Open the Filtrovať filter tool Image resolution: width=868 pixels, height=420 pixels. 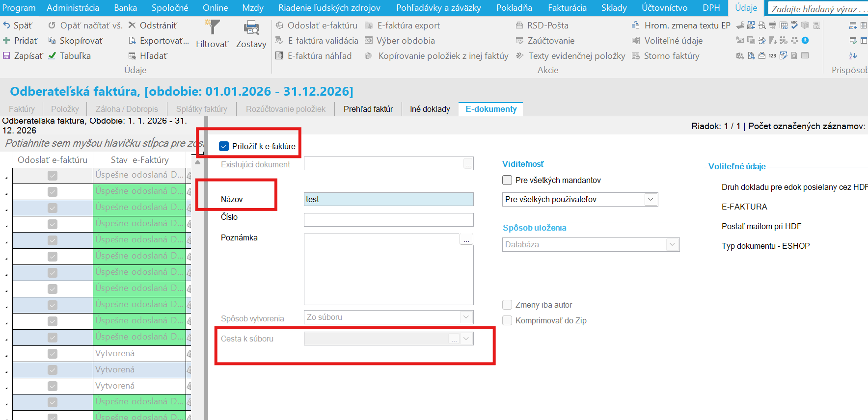pyautogui.click(x=212, y=35)
